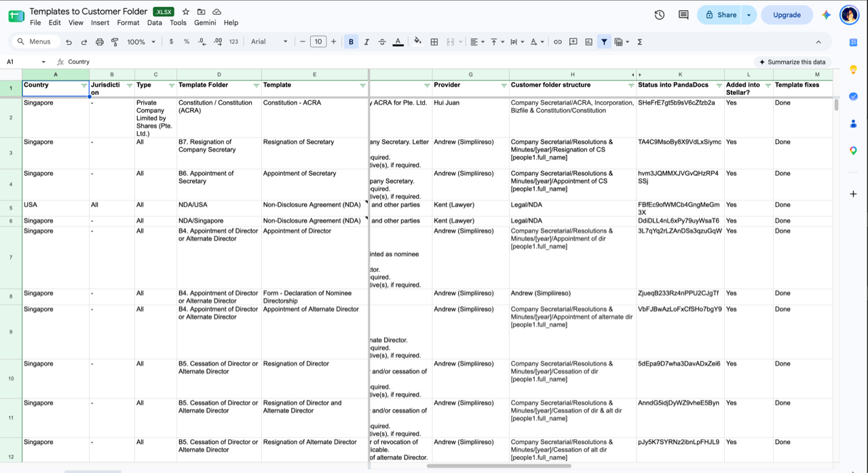The height and width of the screenshot is (473, 868).
Task: Click the Print icon
Action: 100,42
